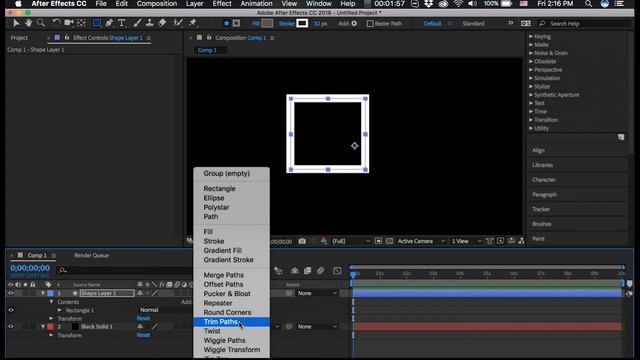The image size is (640, 360).
Task: Toggle the Effect Controls panel lock icon
Action: tap(67, 38)
